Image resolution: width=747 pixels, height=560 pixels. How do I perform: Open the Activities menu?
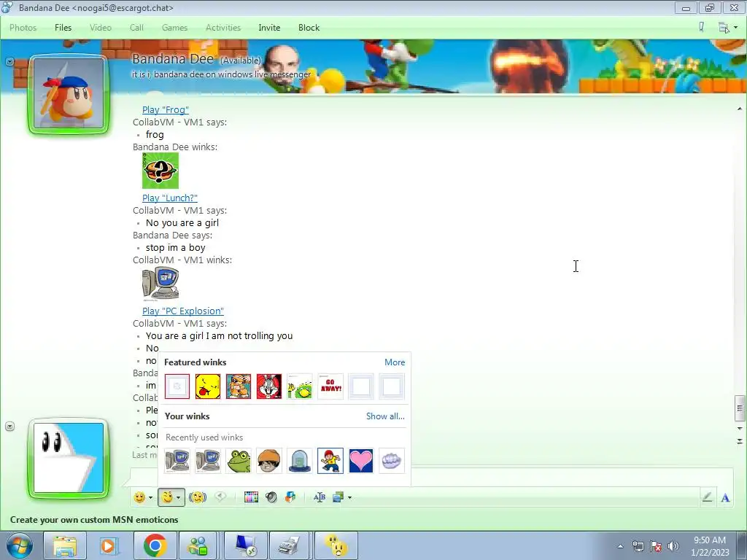223,28
